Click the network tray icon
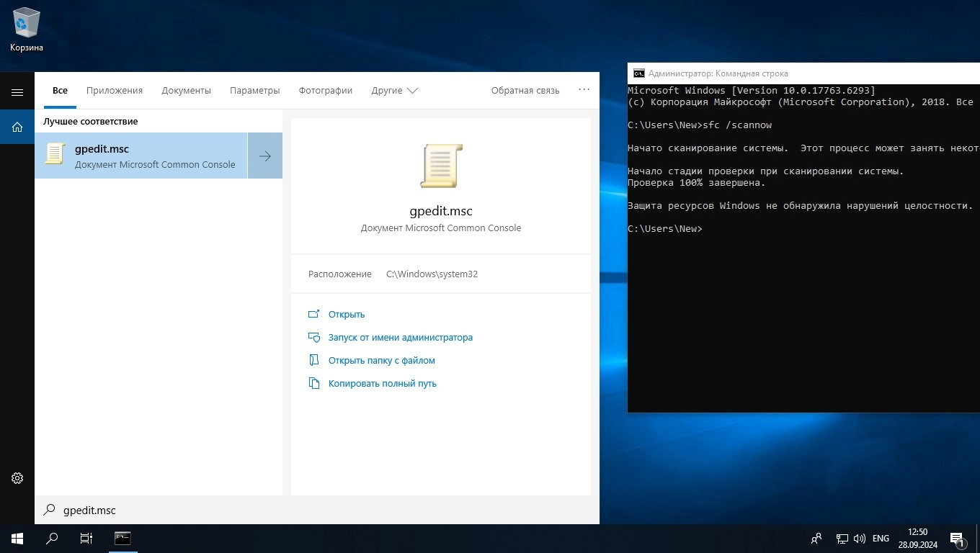 click(x=842, y=538)
